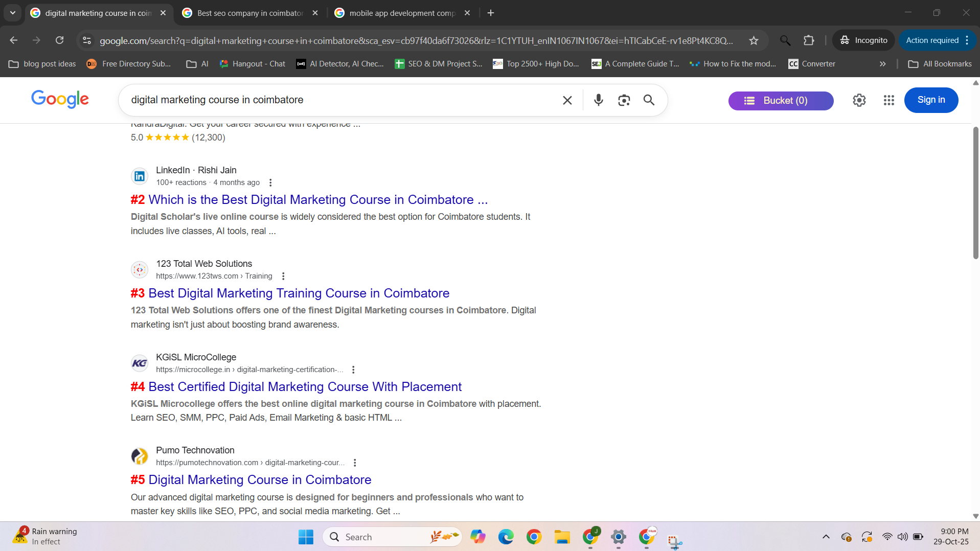
Task: Bookmark this page with the star icon
Action: pos(753,40)
